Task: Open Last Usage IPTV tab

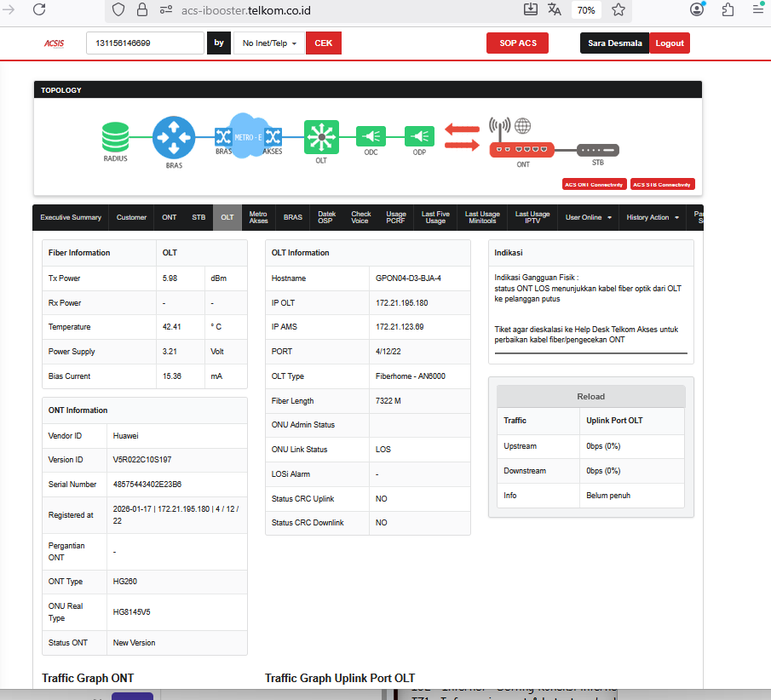Action: point(532,217)
